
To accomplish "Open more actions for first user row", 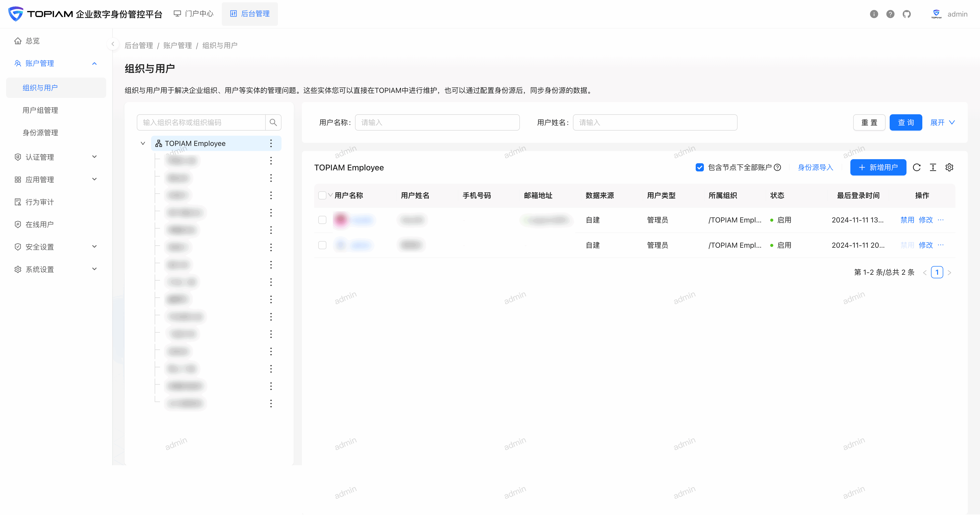I will click(x=941, y=220).
